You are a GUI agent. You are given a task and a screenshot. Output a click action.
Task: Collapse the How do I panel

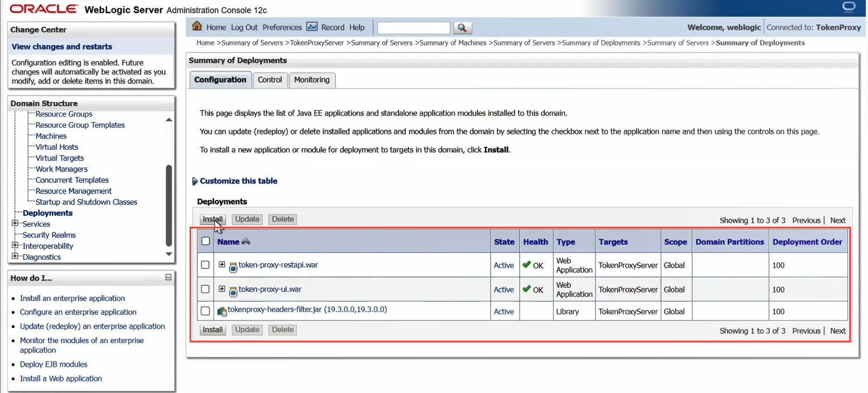pos(168,277)
